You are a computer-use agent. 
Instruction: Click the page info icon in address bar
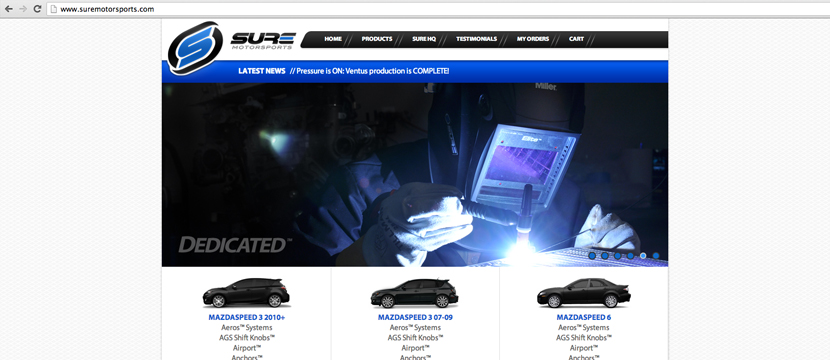point(53,9)
